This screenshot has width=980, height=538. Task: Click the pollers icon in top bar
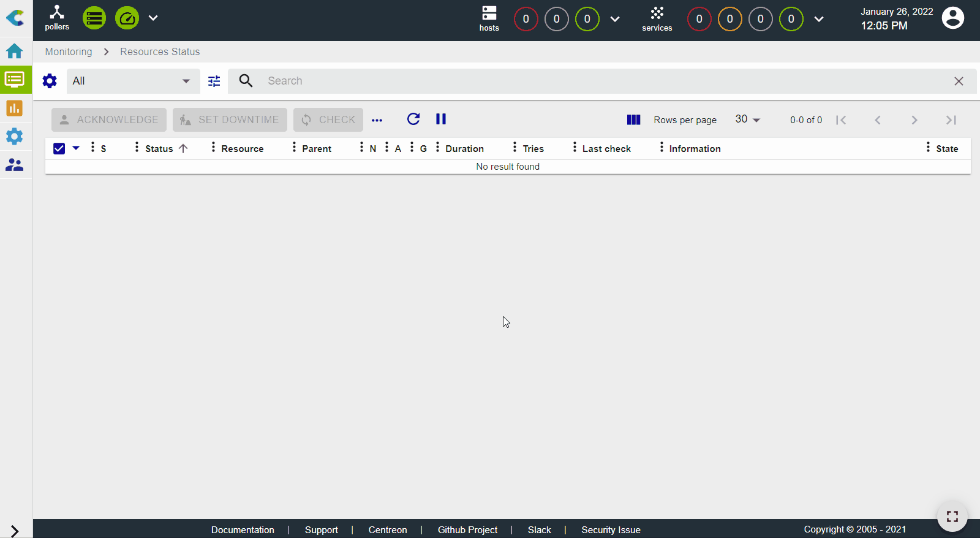tap(57, 18)
